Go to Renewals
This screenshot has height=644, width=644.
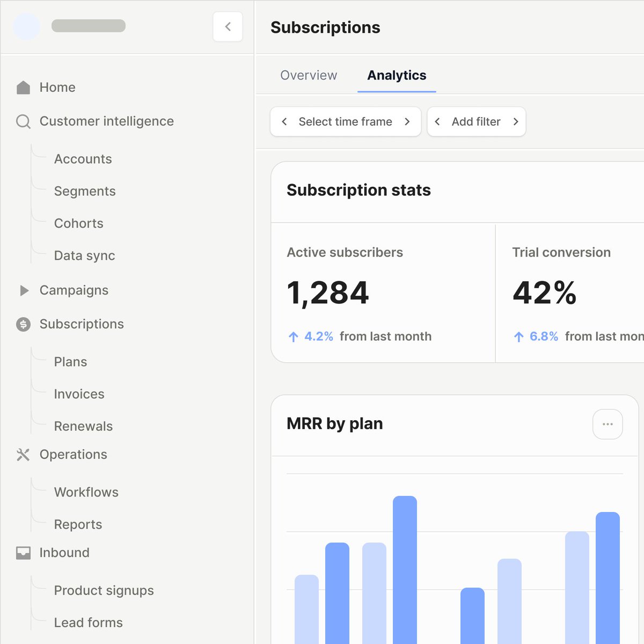click(x=83, y=426)
